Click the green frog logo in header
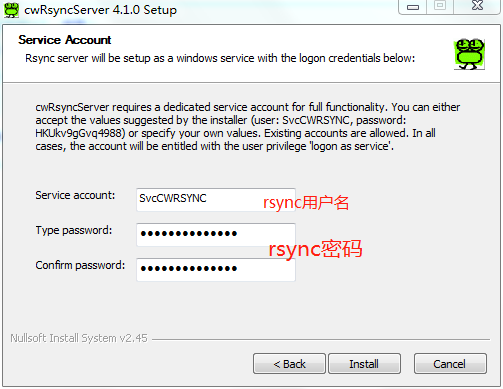 pos(469,54)
